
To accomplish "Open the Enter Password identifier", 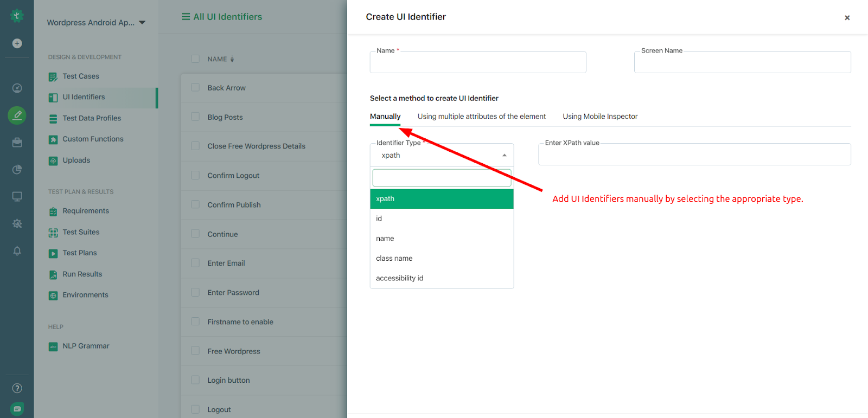I will pyautogui.click(x=233, y=293).
